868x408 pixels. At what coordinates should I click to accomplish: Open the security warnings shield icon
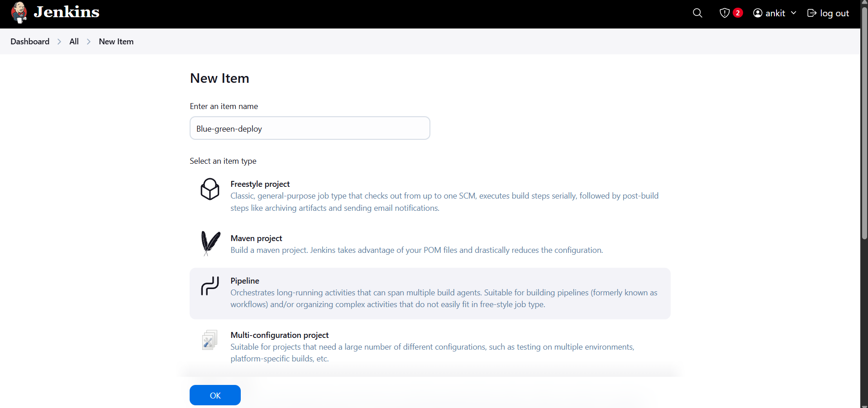click(x=725, y=13)
